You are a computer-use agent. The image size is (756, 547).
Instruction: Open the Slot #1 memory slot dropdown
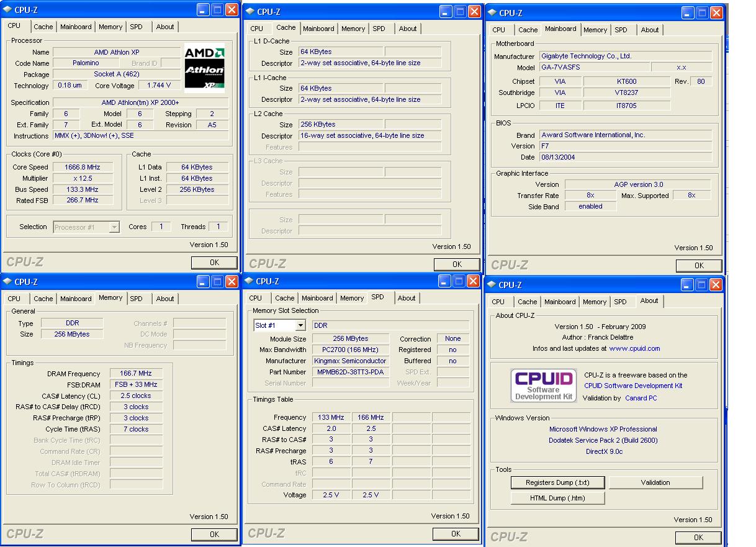pos(279,325)
